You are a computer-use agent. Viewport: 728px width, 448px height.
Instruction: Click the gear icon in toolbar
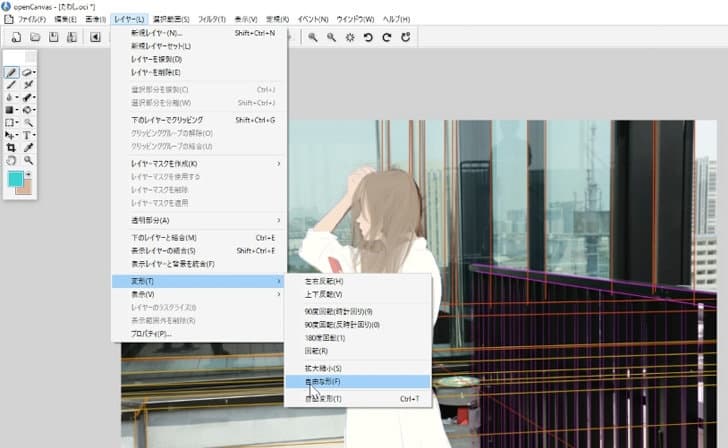350,37
